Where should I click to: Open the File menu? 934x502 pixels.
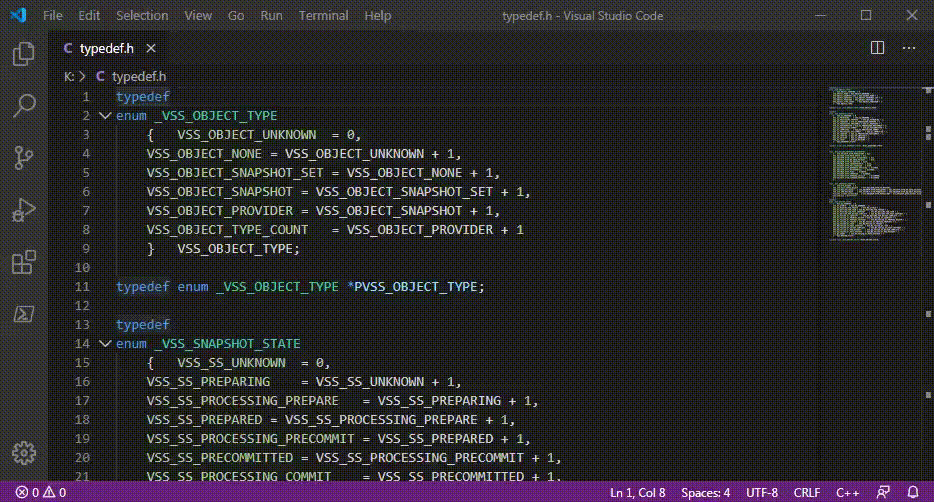tap(52, 15)
